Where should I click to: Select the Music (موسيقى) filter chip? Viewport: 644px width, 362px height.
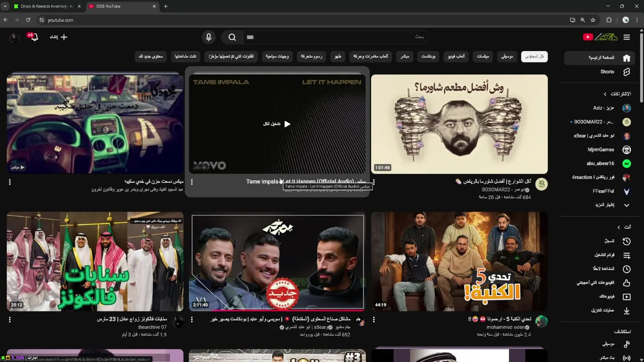(x=507, y=56)
